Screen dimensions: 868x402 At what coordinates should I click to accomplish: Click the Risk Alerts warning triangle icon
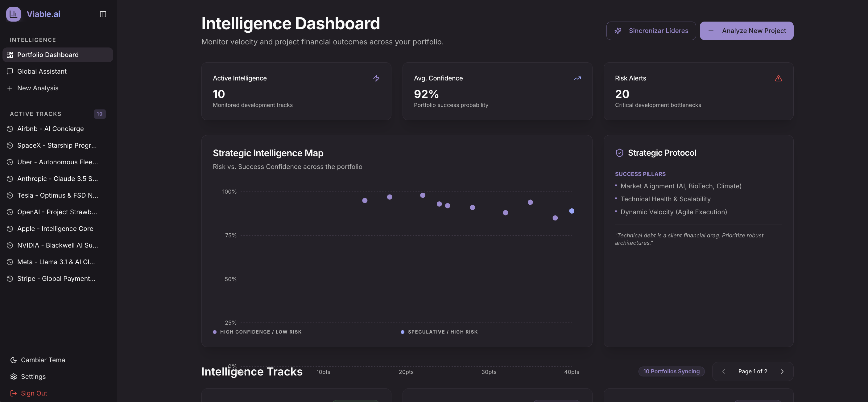click(x=778, y=78)
